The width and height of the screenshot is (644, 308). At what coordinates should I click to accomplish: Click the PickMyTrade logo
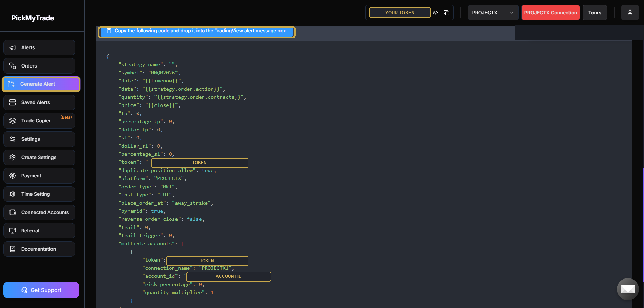point(33,18)
